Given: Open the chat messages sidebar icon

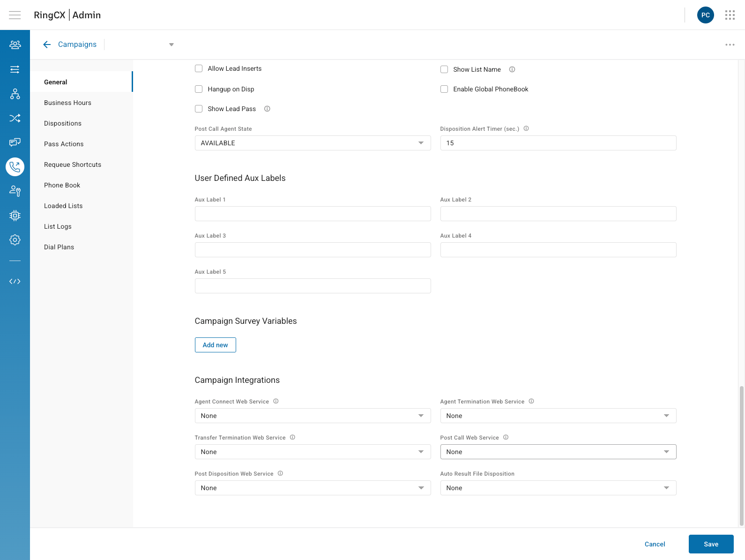Looking at the screenshot, I should [15, 142].
